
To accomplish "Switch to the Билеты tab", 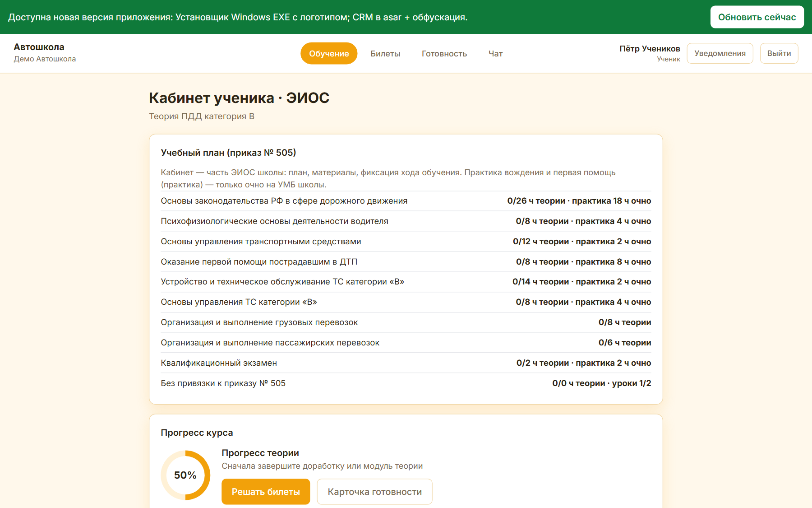I will point(385,53).
